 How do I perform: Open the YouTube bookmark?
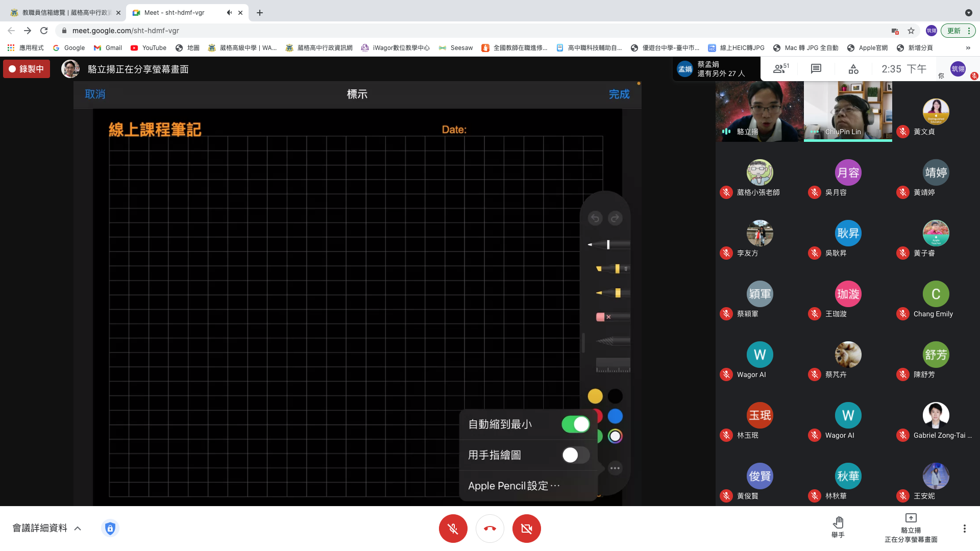click(x=149, y=48)
